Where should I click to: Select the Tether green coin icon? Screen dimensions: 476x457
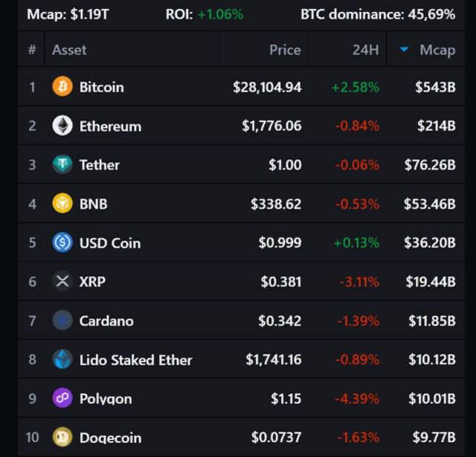(x=62, y=164)
